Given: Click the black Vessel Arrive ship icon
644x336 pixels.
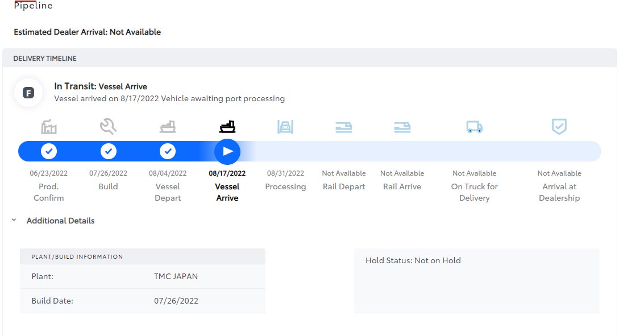Looking at the screenshot, I should pos(227,127).
